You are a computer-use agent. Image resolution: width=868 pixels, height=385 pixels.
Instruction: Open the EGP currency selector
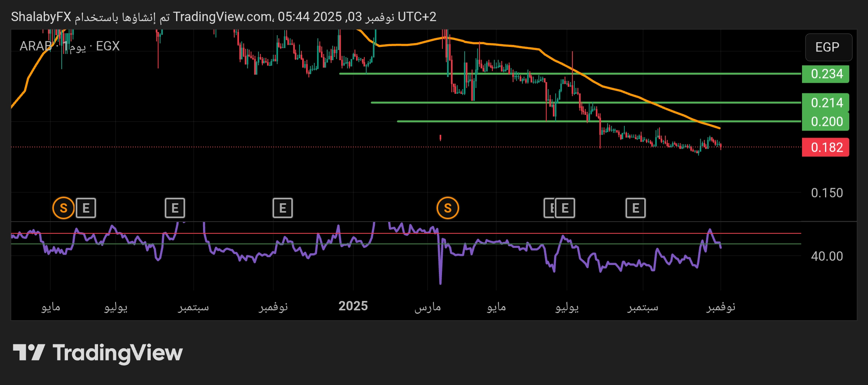(x=828, y=47)
